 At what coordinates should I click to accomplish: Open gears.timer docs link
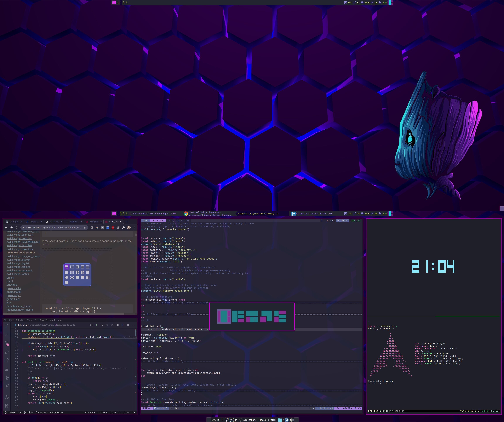[x=13, y=299]
